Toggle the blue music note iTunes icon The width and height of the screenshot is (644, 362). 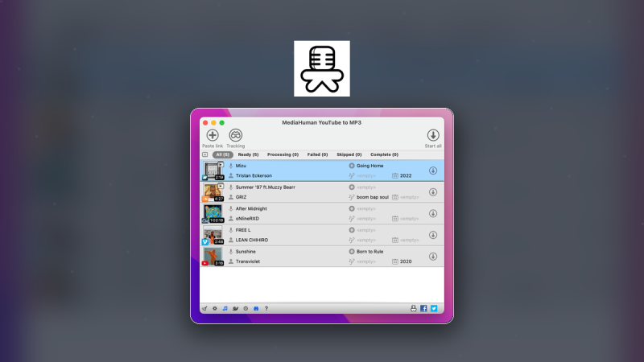tap(225, 308)
